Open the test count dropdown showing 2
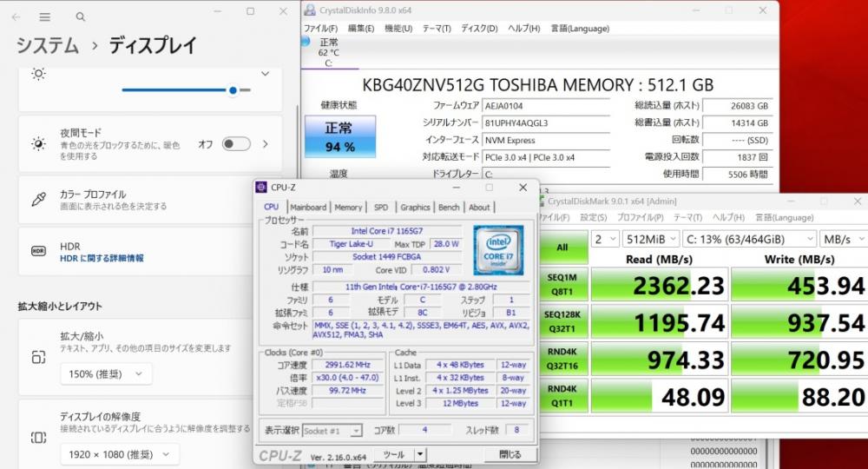The height and width of the screenshot is (469, 868). (604, 239)
